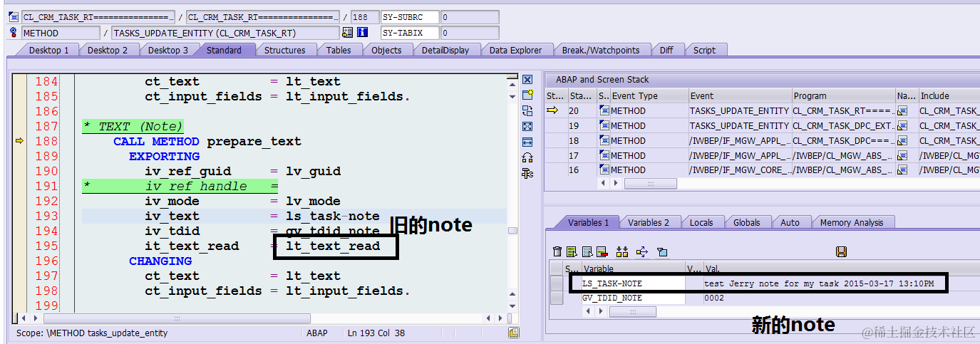Viewport: 980px width, 344px height.
Task: Click the yellow blocks layout icon in variables toolbar
Action: (622, 251)
